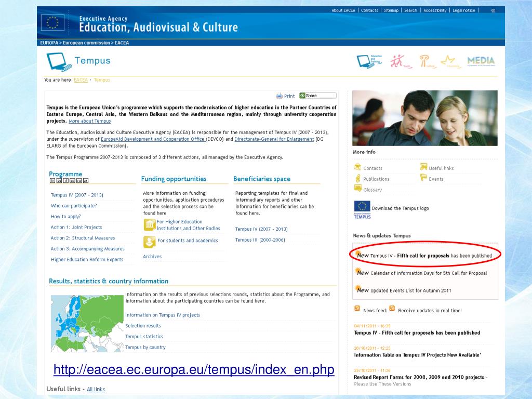The height and width of the screenshot is (399, 532).
Task: Open Action 1: Joint Projects
Action: (76, 228)
